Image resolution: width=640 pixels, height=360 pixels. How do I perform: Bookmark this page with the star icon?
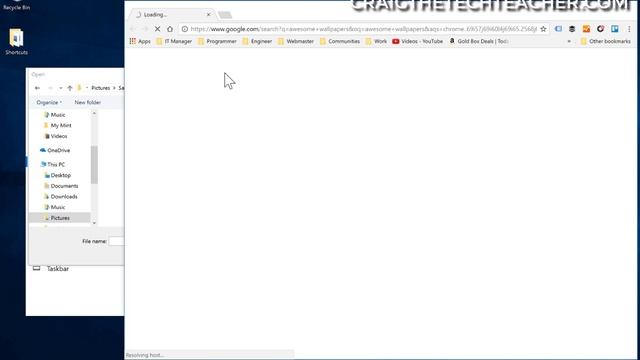point(543,29)
